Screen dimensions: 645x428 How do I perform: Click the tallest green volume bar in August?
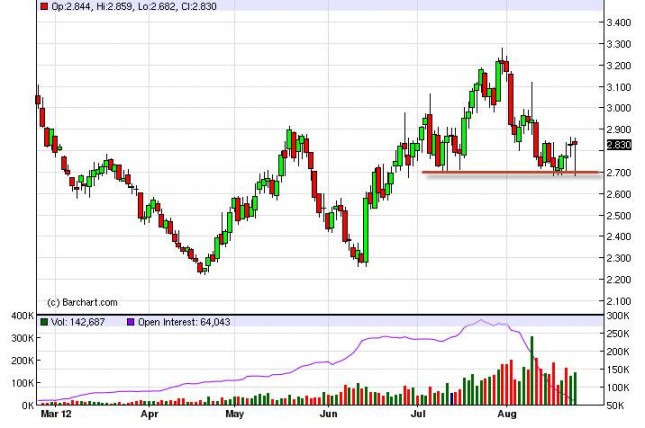[x=532, y=371]
